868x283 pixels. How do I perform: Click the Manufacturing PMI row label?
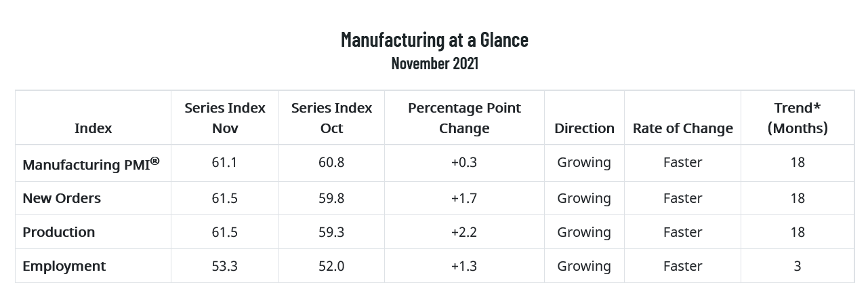coord(91,164)
